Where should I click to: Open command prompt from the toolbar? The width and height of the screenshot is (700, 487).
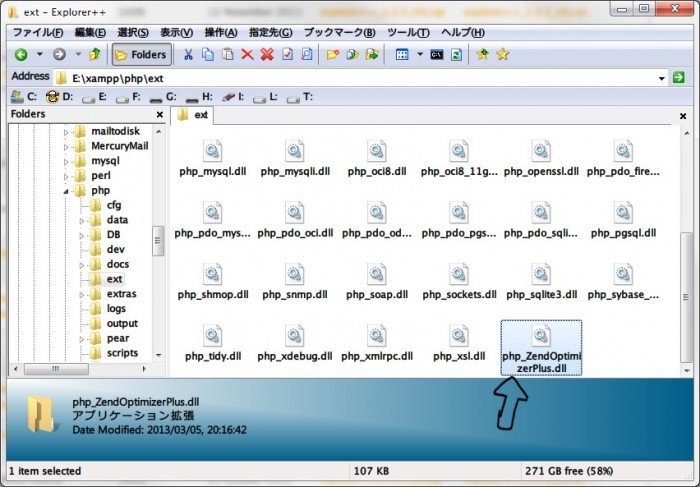[x=437, y=54]
